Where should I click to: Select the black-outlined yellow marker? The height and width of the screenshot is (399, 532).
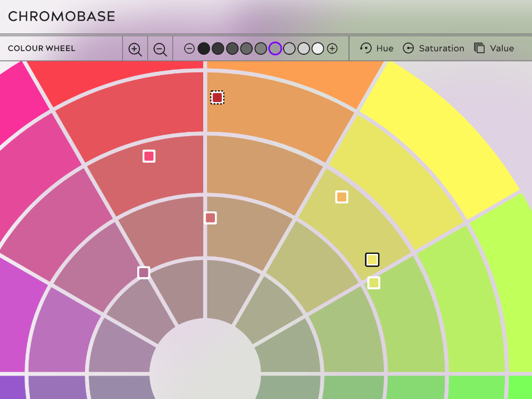point(372,260)
